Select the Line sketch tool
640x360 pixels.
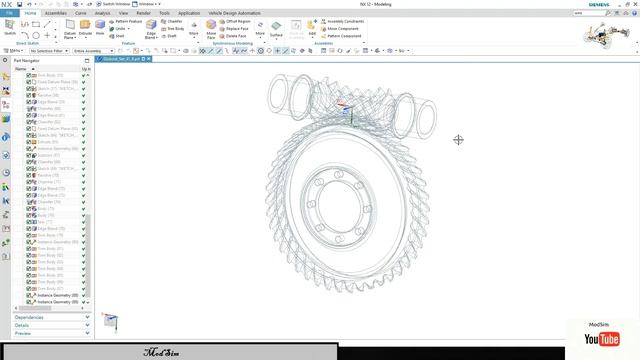coord(47,24)
